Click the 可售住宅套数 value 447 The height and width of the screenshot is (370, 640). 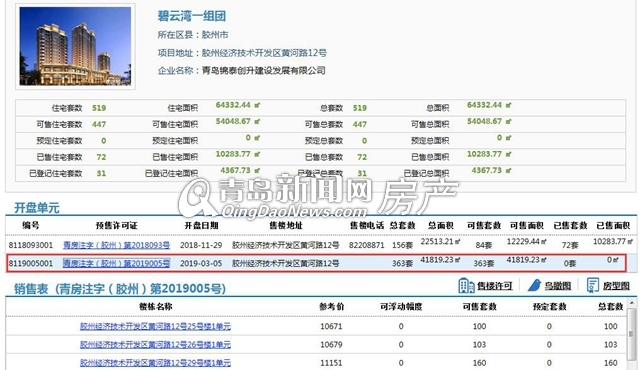[x=99, y=124]
